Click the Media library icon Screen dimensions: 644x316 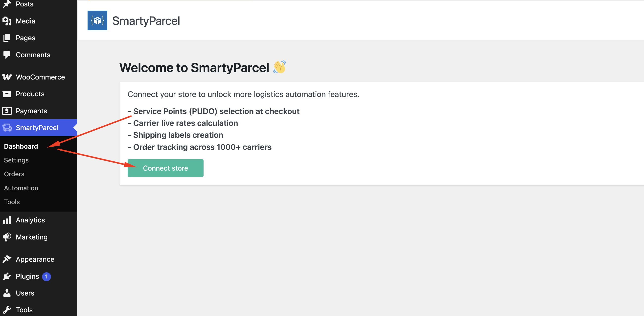pyautogui.click(x=7, y=21)
